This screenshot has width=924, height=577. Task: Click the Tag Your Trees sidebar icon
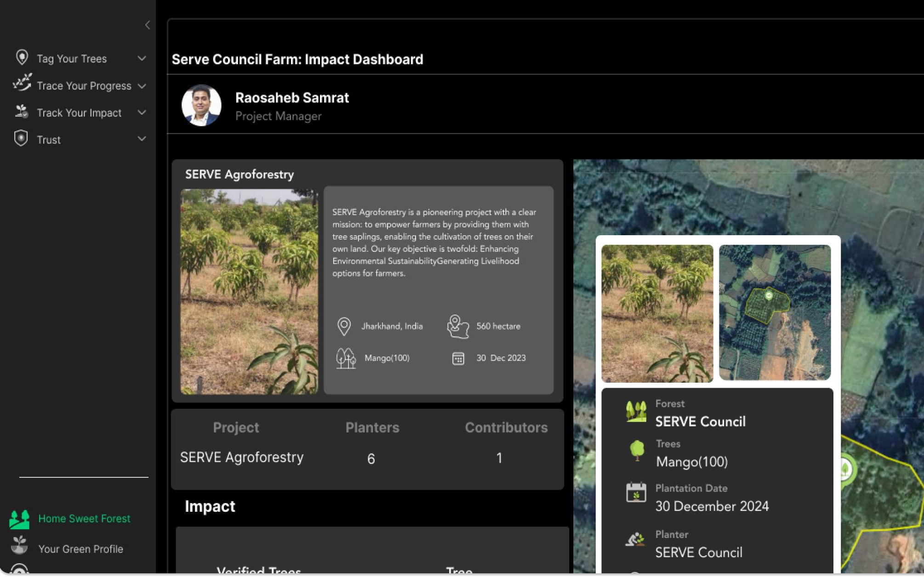tap(21, 58)
